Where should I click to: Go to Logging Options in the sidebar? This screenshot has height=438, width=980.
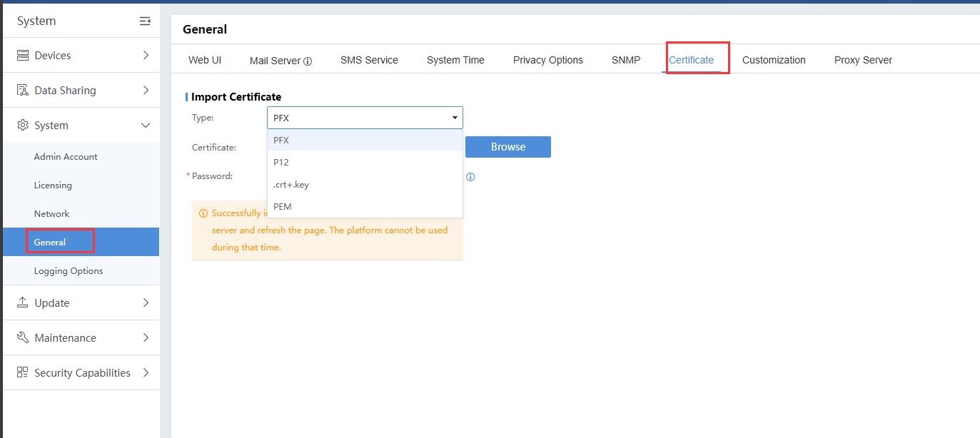(69, 270)
